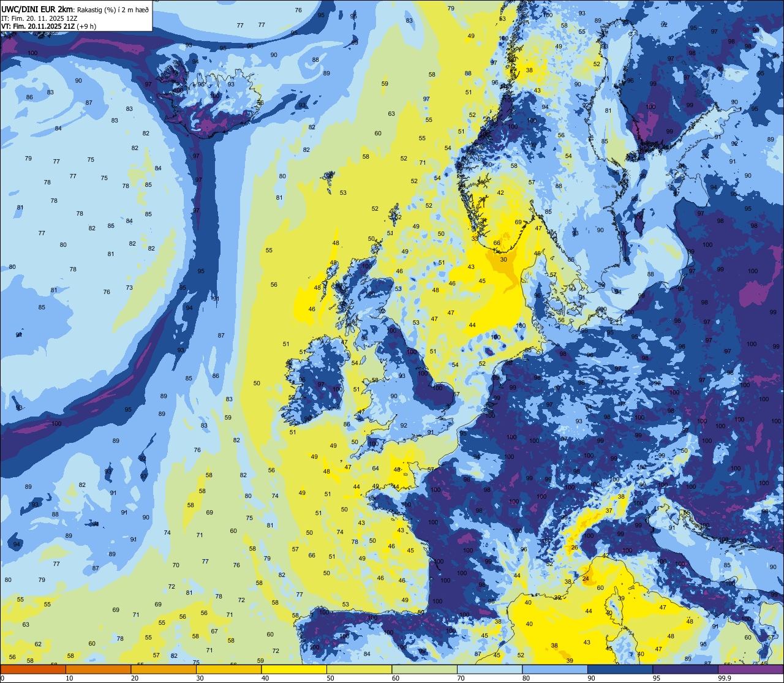Click the '70' legend tick label
The width and height of the screenshot is (784, 683).
click(x=461, y=678)
